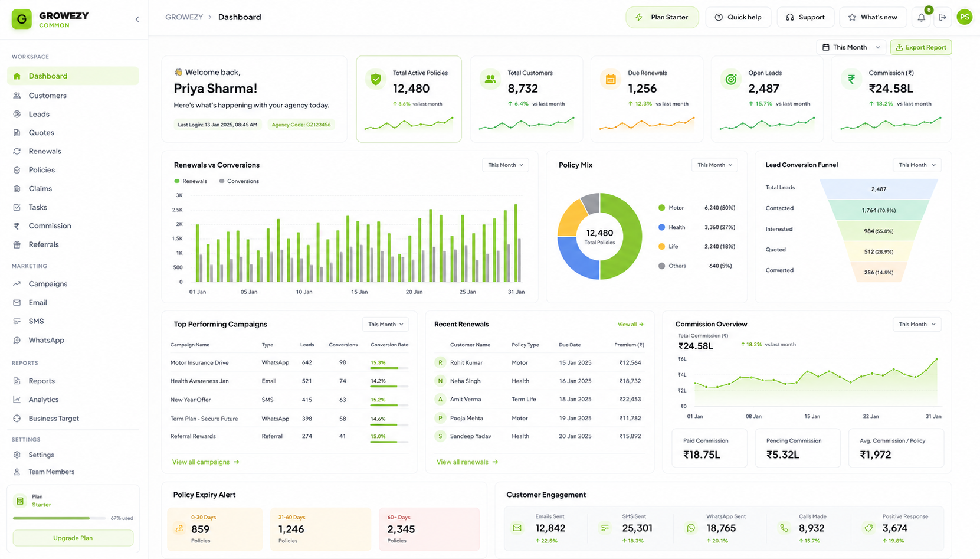Toggle the Renewals legend series
Image resolution: width=980 pixels, height=559 pixels.
pyautogui.click(x=191, y=181)
